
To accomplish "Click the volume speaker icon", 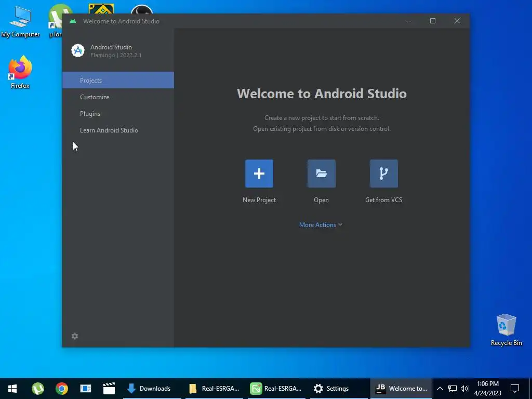I will [x=464, y=389].
